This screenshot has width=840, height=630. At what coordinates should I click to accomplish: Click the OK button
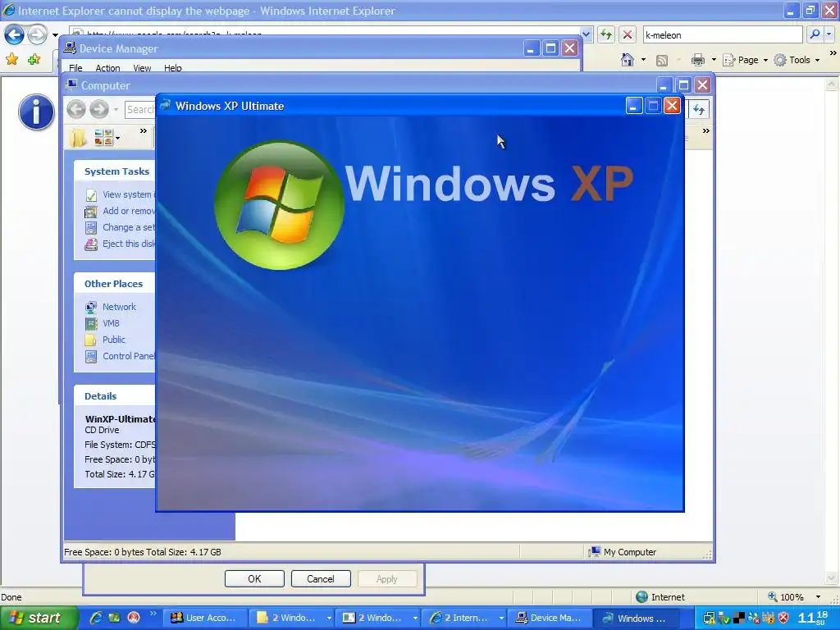254,578
